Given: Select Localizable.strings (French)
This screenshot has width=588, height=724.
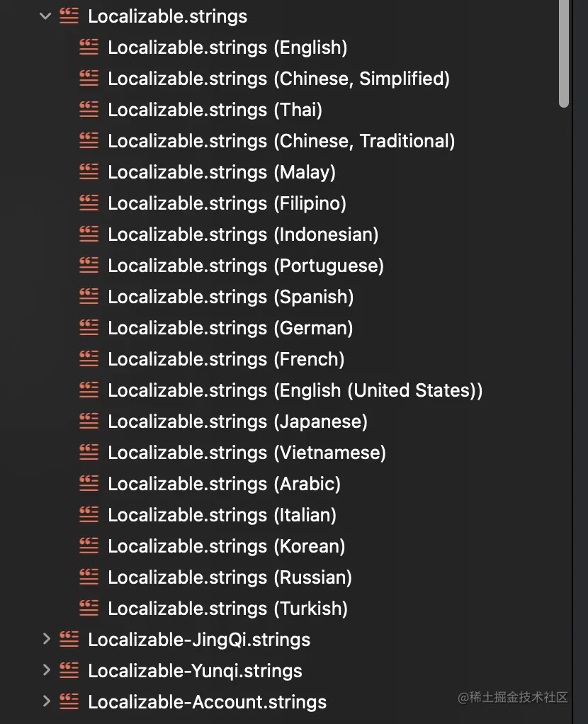Looking at the screenshot, I should tap(226, 358).
